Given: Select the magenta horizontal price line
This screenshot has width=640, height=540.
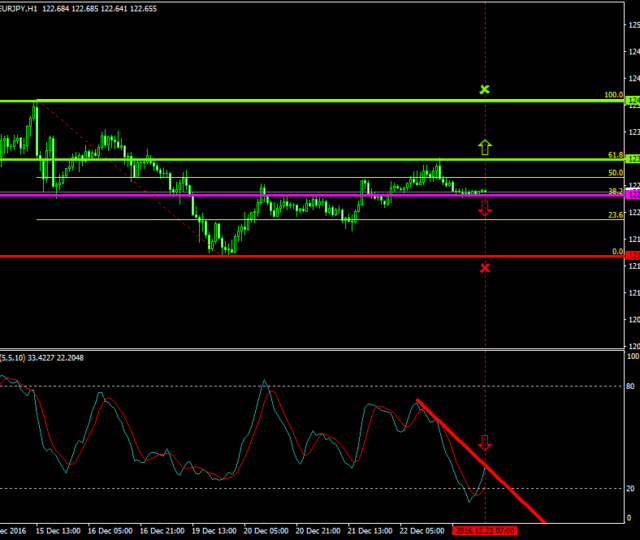Looking at the screenshot, I should coord(300,195).
